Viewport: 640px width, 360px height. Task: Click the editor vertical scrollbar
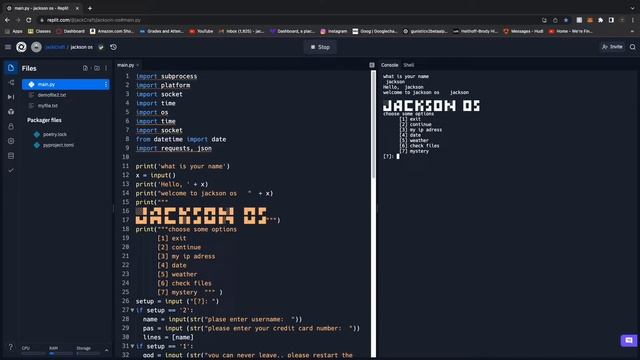373,124
